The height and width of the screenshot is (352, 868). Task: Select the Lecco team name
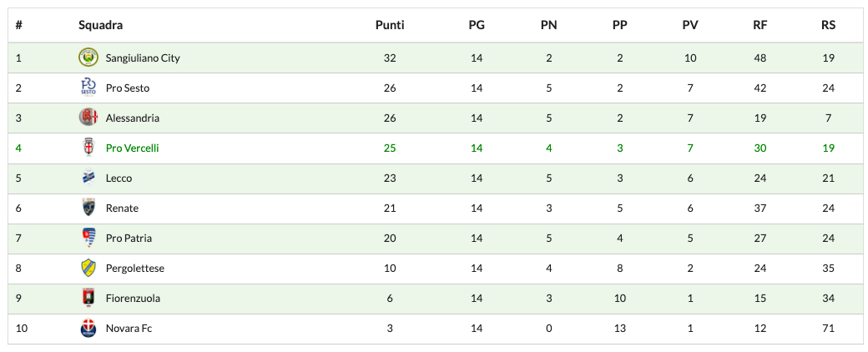[119, 179]
